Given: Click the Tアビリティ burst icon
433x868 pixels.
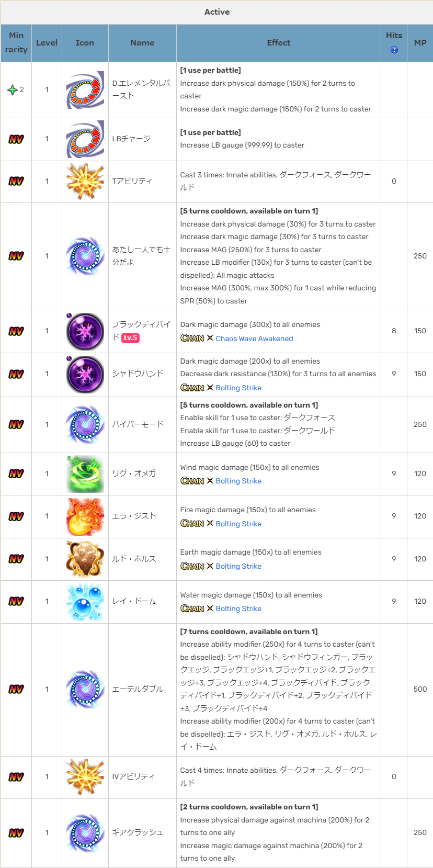Looking at the screenshot, I should pos(85,182).
